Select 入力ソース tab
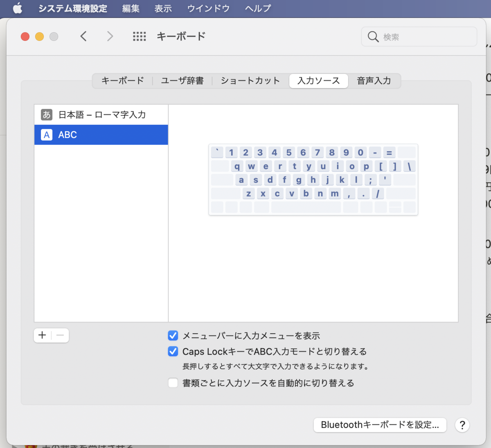The width and height of the screenshot is (491, 448). (x=319, y=81)
